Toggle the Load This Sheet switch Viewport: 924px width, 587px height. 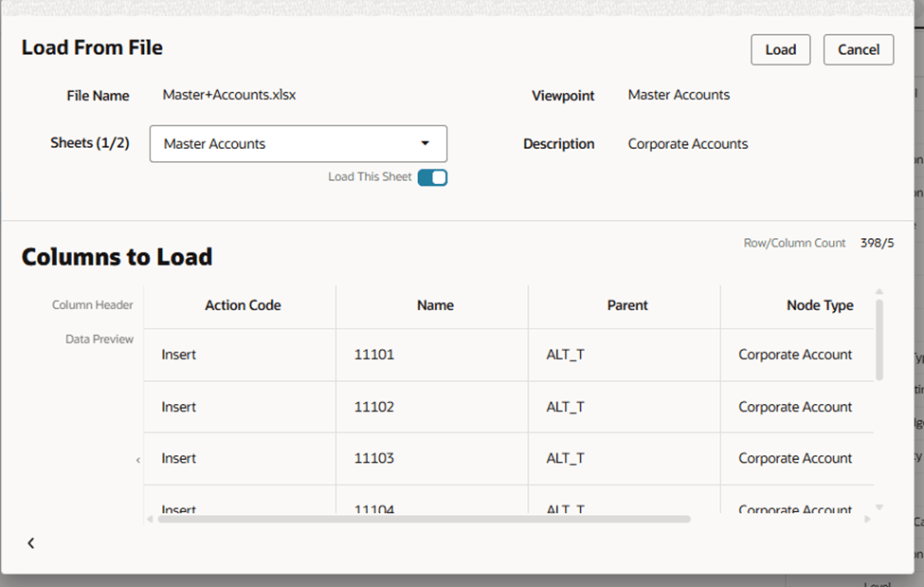(x=432, y=177)
